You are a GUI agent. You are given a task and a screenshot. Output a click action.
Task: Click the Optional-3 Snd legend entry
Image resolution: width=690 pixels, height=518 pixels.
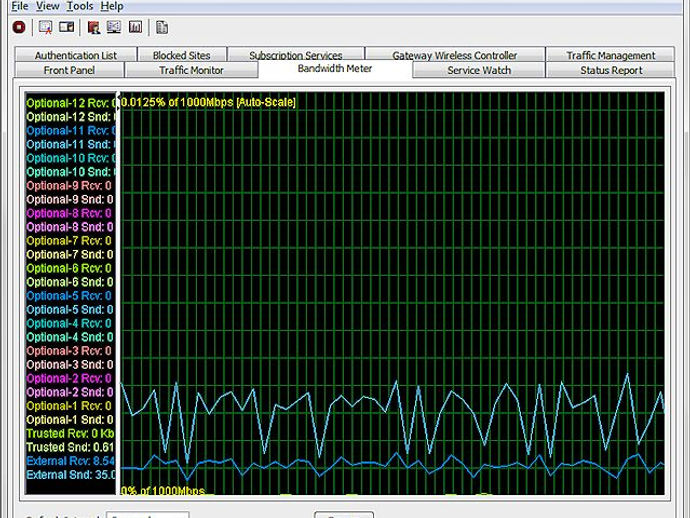[70, 364]
